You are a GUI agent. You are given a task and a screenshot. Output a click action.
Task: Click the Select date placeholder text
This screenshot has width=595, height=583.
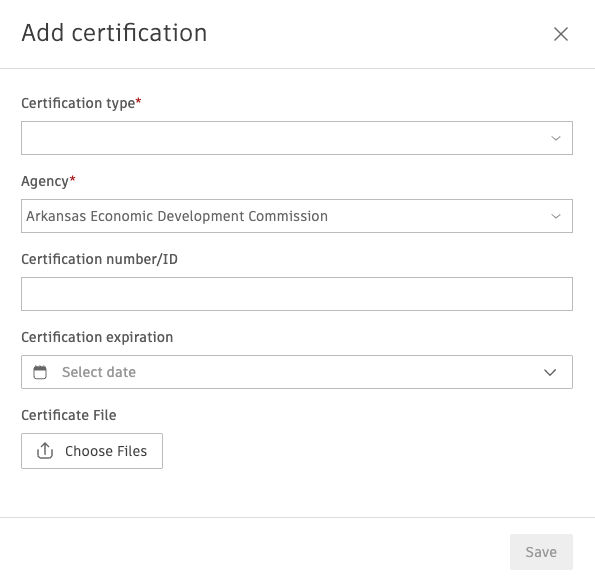coord(99,372)
